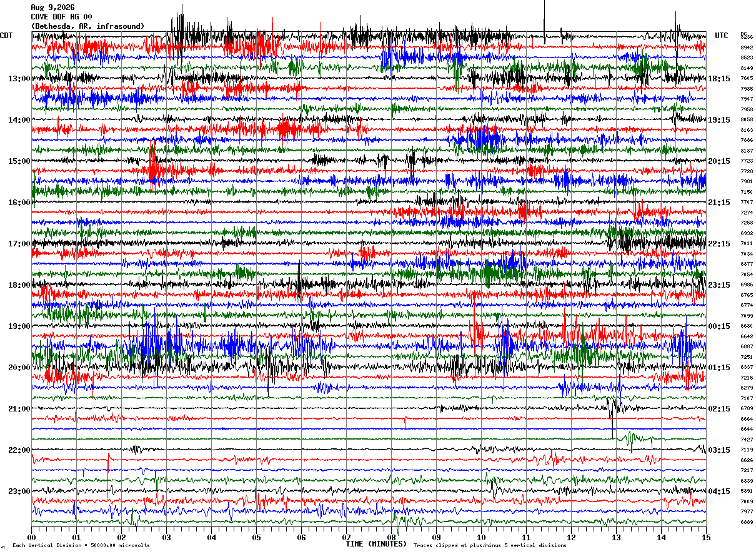
Task: Click the DC offset value '6789'
Action: (747, 409)
